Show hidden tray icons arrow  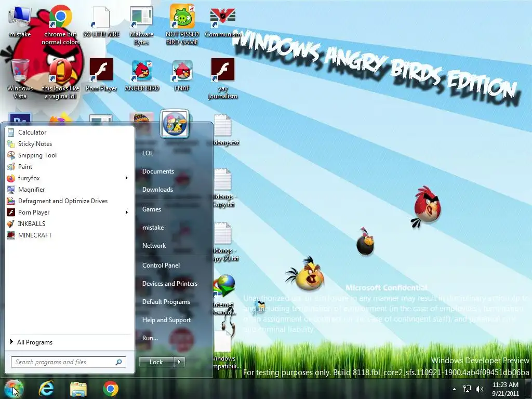(x=454, y=389)
